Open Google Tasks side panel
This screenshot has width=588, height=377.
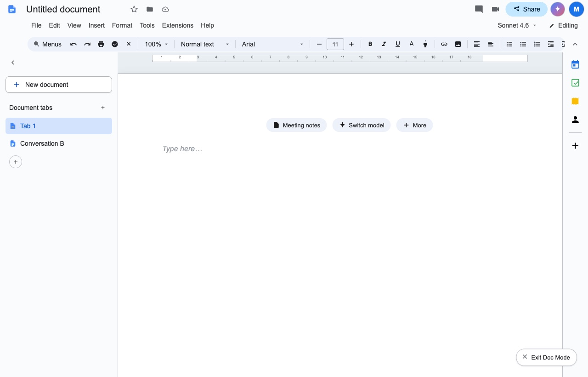575,83
